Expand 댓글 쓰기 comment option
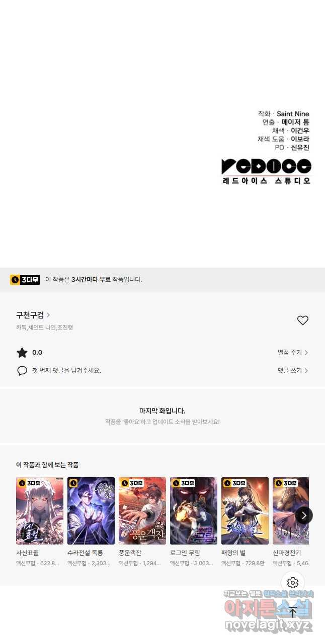This screenshot has height=644, width=325. (x=293, y=371)
